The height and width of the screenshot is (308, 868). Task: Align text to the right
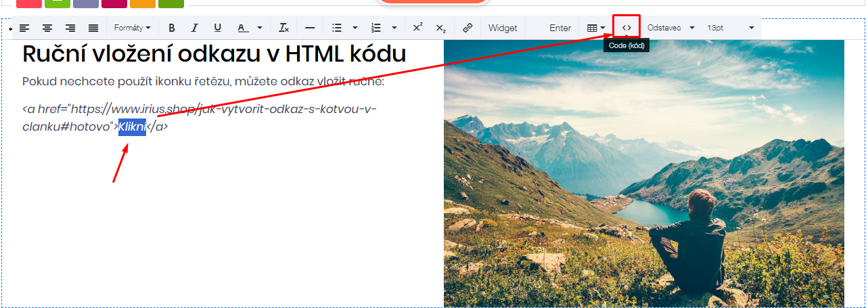tap(70, 28)
